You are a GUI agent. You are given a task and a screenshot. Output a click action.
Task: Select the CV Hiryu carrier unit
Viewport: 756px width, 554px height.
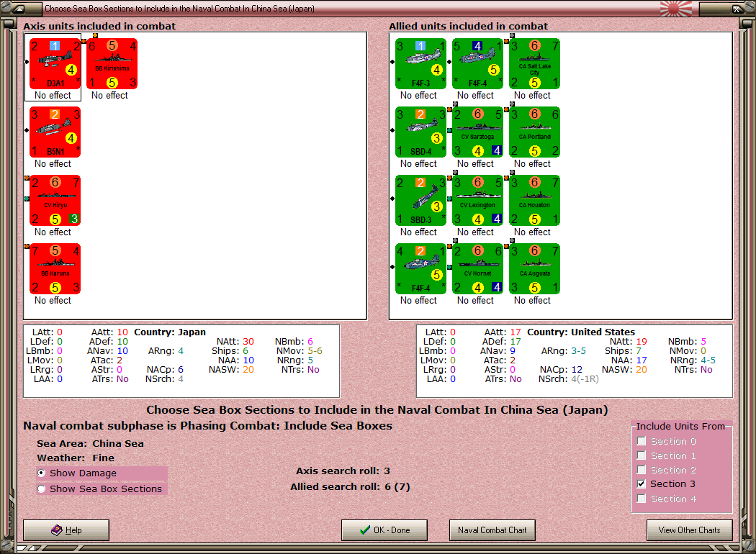(55, 201)
